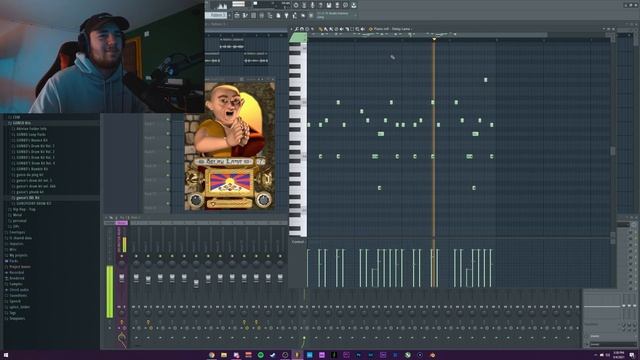Open Spotify from the taskbar
Image resolution: width=640 pixels, height=360 pixels.
pos(260,355)
